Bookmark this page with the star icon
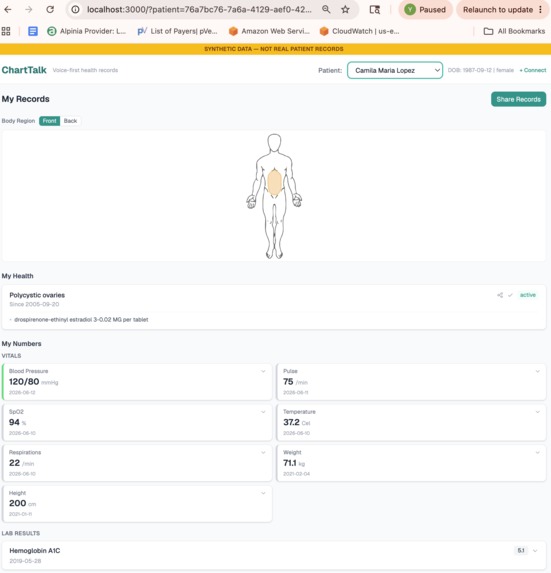551x573 pixels. tap(345, 10)
